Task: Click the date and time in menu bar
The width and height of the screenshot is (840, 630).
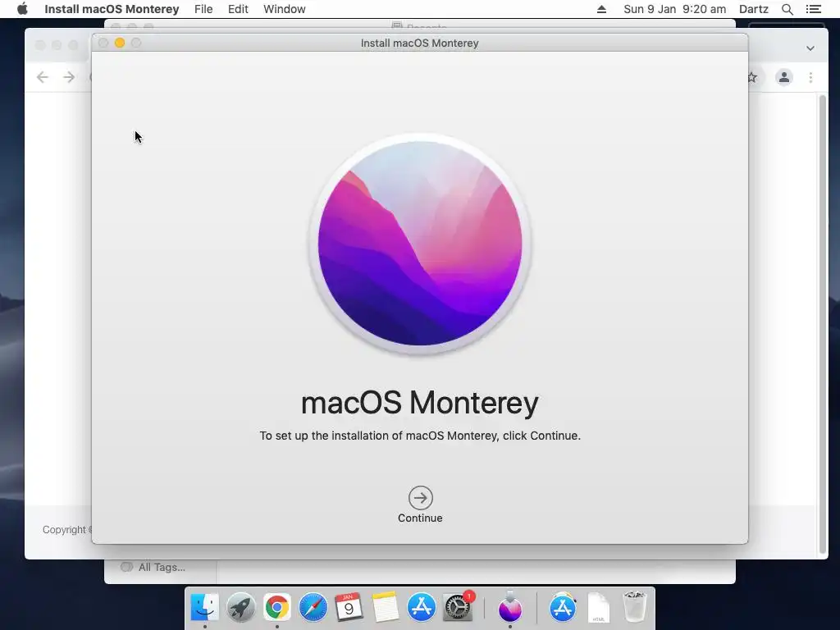Action: pos(674,9)
